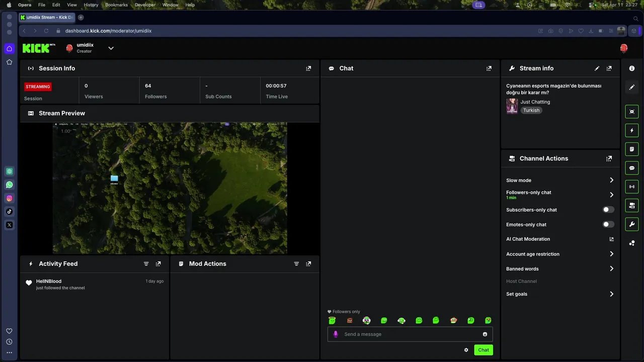Click the Just Chatting category link

pos(535,102)
